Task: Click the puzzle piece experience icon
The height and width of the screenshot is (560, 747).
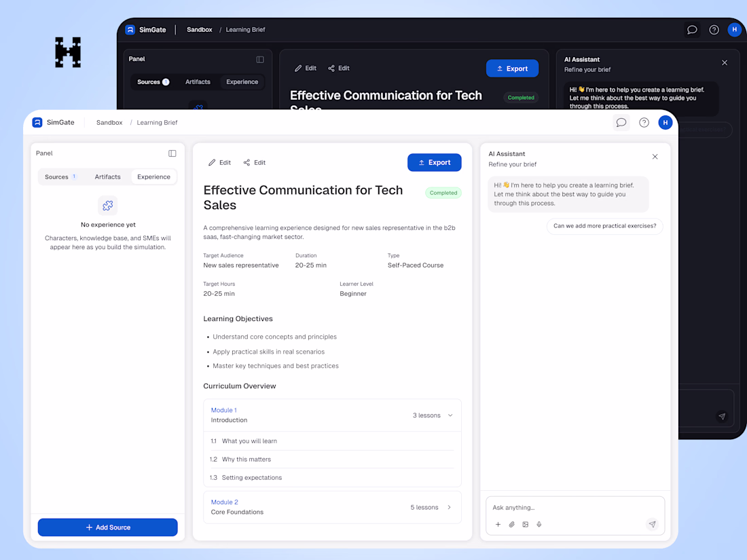Action: tap(108, 205)
